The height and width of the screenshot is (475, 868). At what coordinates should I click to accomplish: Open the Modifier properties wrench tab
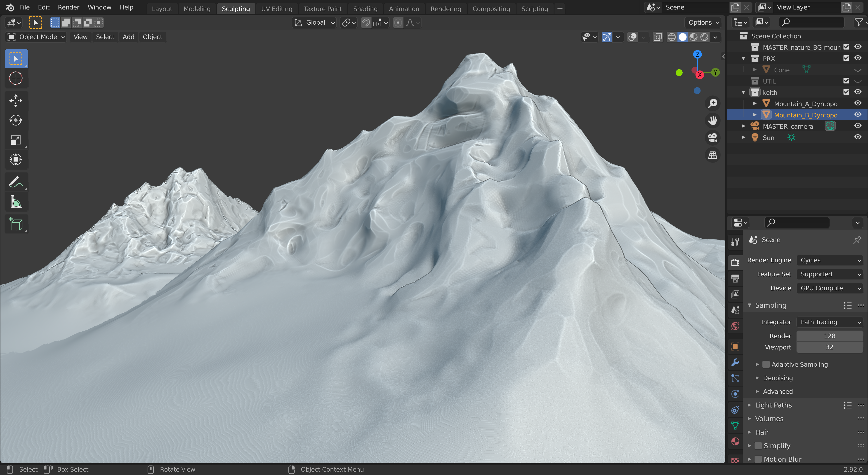pos(735,362)
